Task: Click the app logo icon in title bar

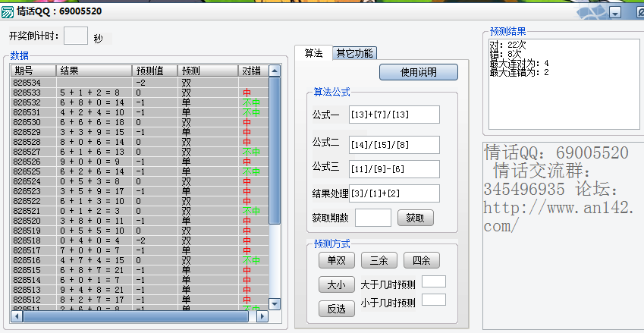Action: coord(8,11)
